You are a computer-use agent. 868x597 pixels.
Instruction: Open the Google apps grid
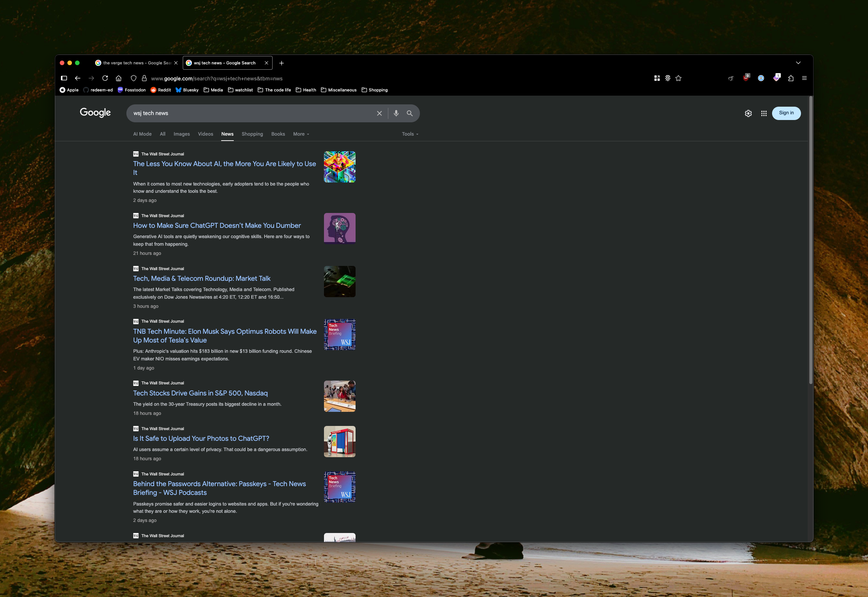point(764,113)
